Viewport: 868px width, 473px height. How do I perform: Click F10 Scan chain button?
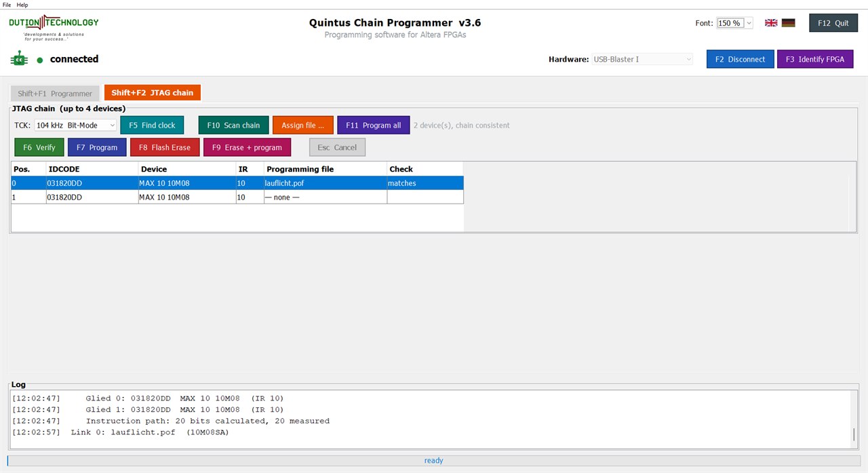pos(234,126)
